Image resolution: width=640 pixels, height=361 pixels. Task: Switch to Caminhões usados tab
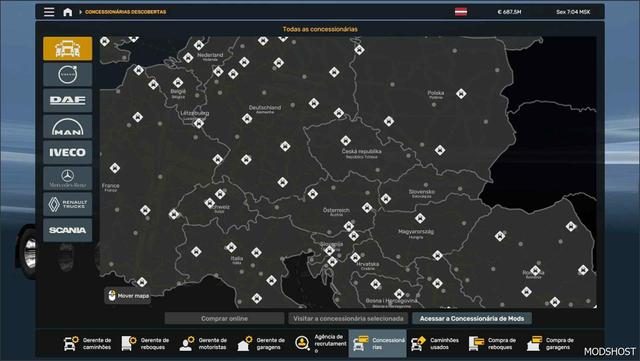point(435,343)
